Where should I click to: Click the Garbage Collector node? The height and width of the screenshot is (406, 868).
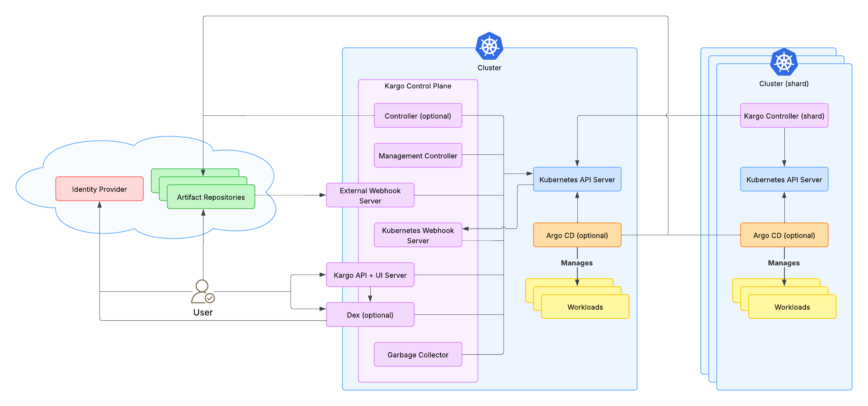(418, 355)
